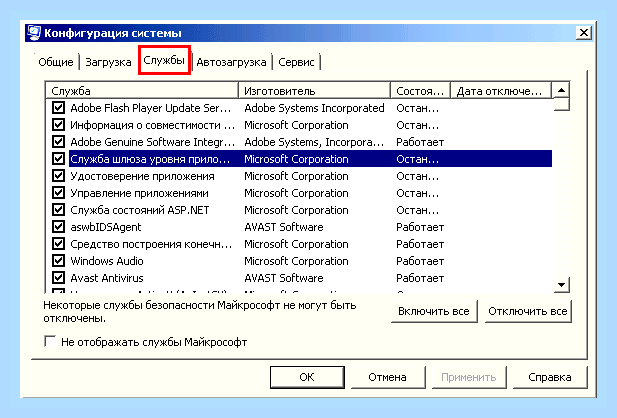Toggle Windows Audio service checkbox

point(58,261)
